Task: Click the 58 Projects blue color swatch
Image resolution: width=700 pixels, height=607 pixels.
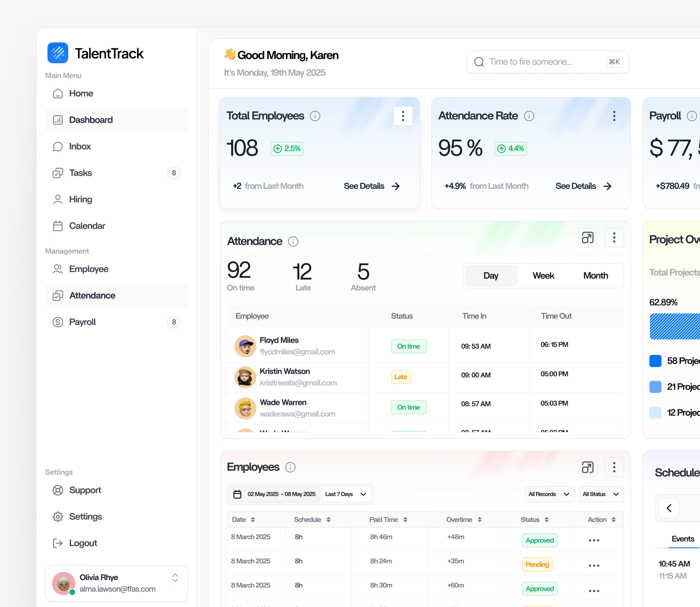Action: tap(655, 361)
